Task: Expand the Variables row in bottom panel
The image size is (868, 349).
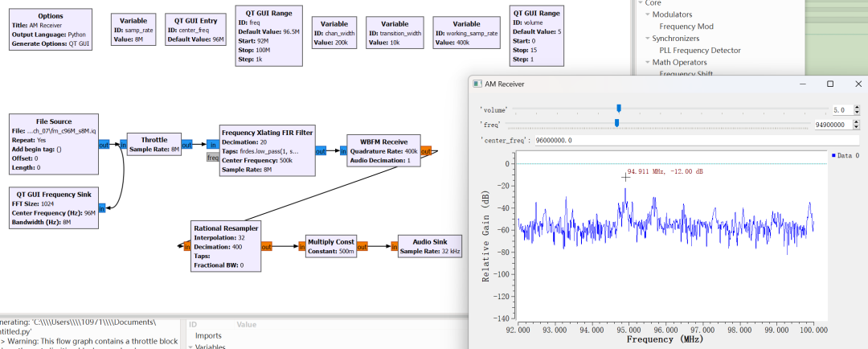Action: point(191,347)
